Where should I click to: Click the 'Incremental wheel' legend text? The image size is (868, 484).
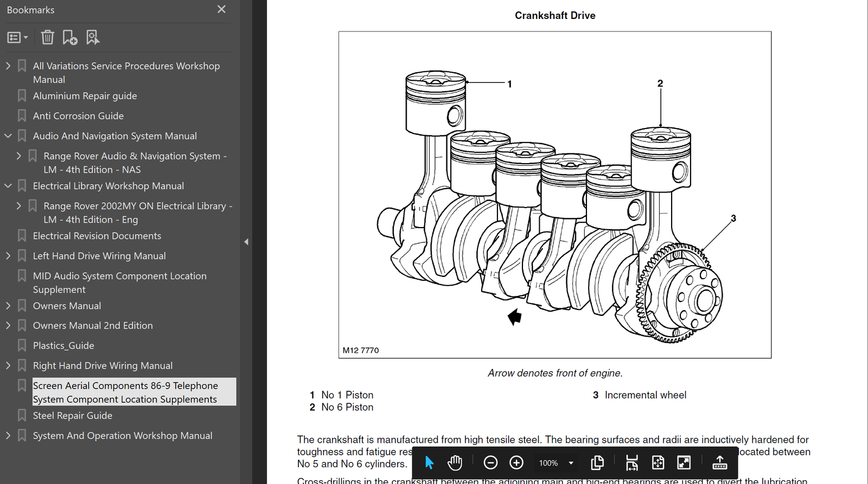pyautogui.click(x=646, y=395)
